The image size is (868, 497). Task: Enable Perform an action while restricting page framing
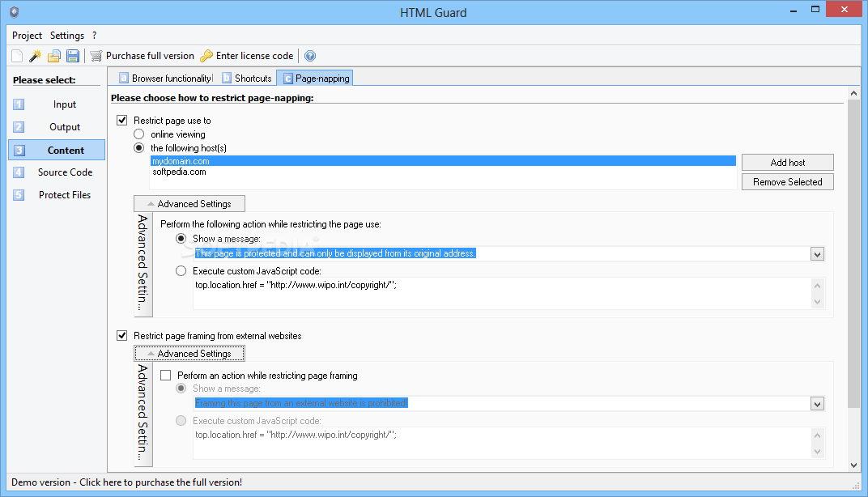[165, 376]
